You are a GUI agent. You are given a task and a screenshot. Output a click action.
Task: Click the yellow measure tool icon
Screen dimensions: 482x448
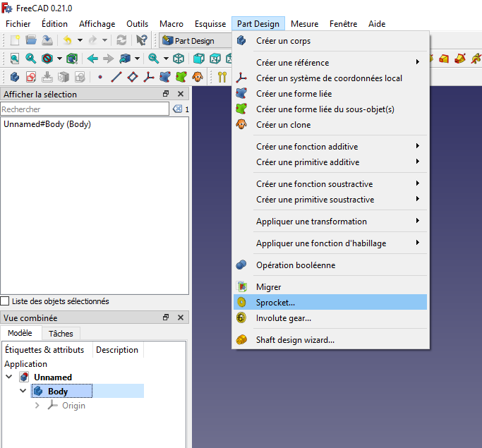[x=222, y=77]
